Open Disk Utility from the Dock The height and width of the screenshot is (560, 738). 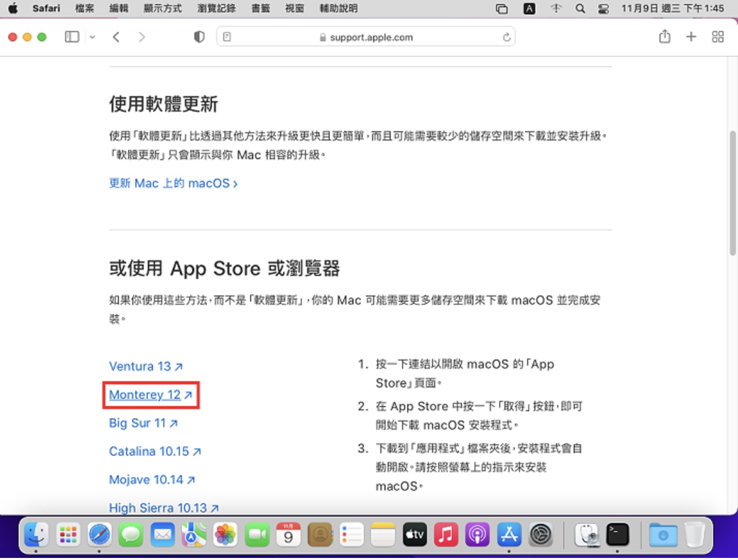tap(587, 535)
